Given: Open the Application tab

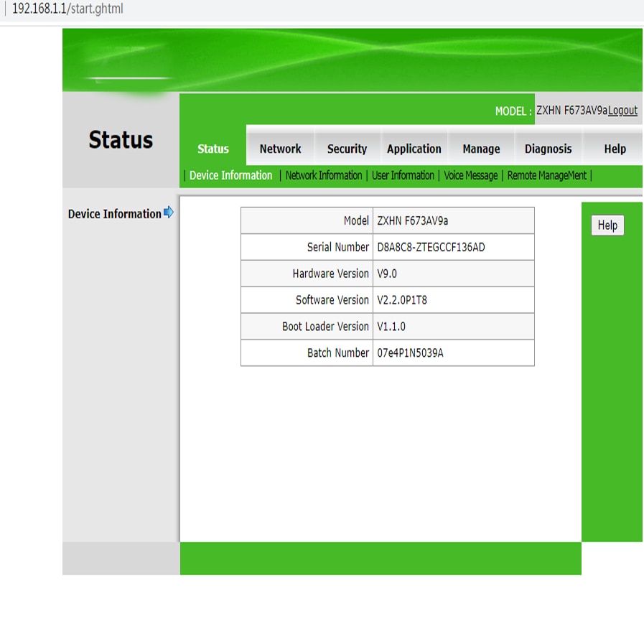Looking at the screenshot, I should [x=414, y=149].
